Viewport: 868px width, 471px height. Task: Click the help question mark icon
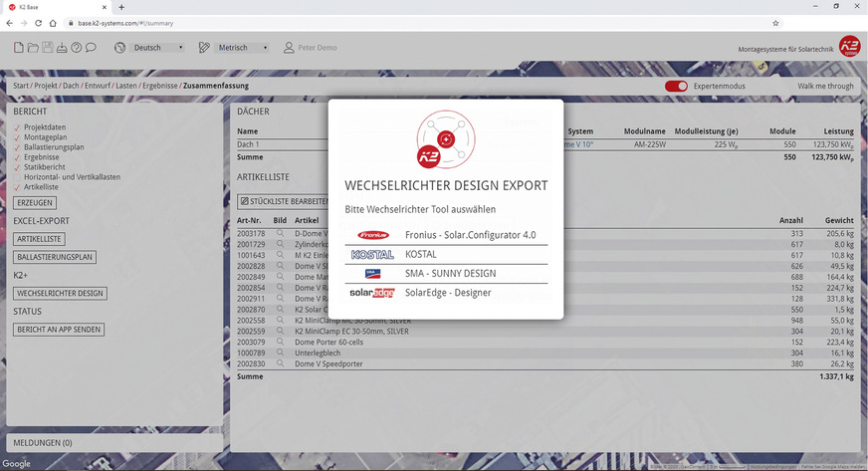click(x=76, y=47)
